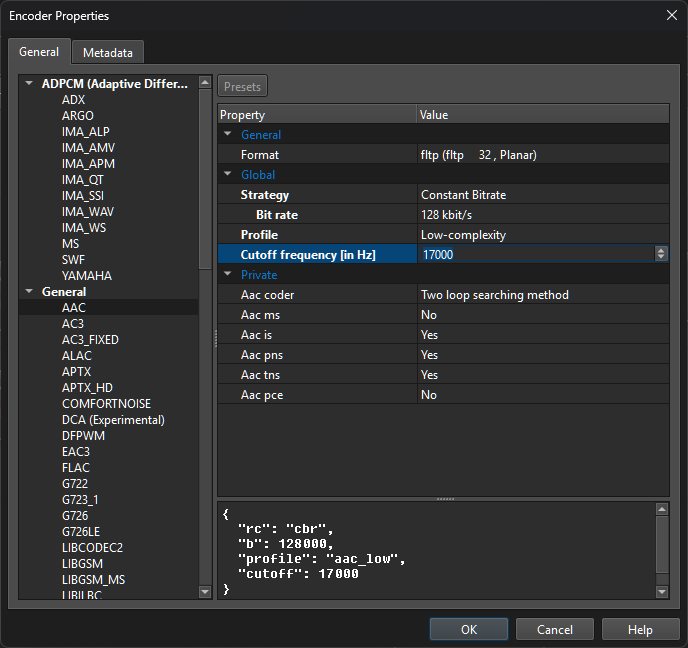Select the DCA (Experimental) encoder
The width and height of the screenshot is (688, 648).
(113, 420)
